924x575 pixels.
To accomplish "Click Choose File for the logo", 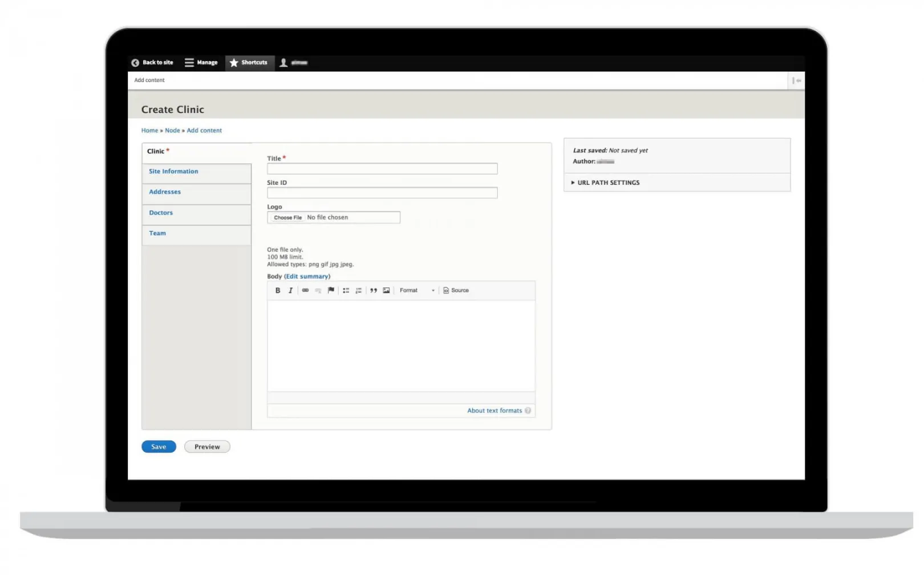I will [x=287, y=217].
